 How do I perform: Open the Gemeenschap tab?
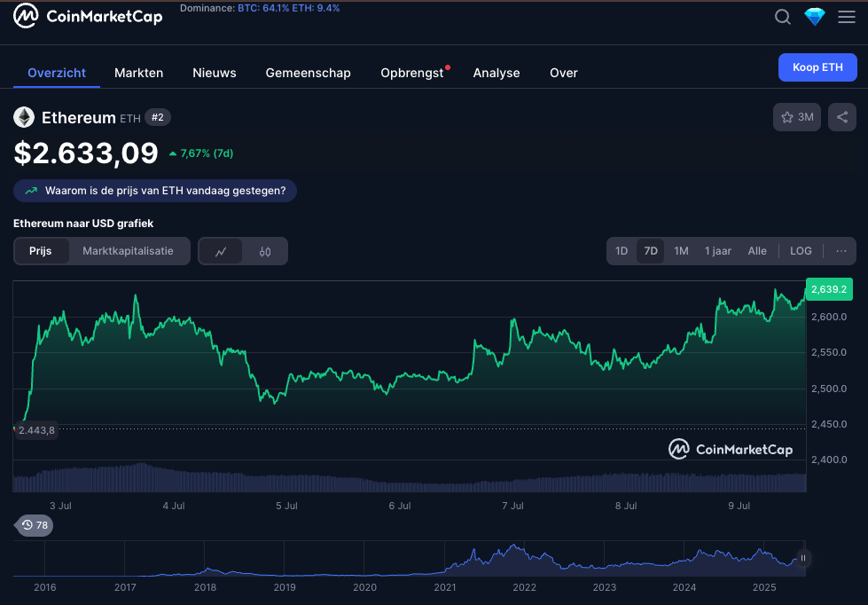[x=308, y=73]
